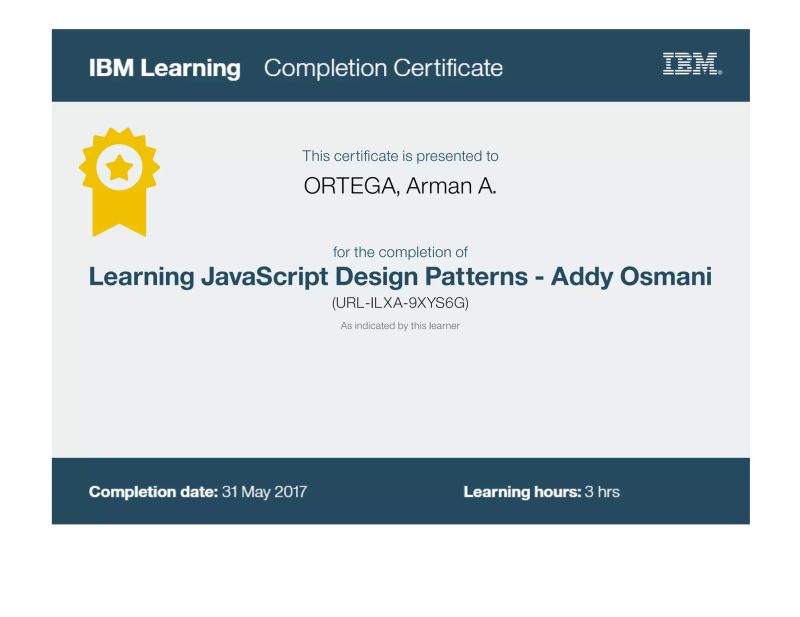Click the IBM Learning wordmark

[163, 68]
